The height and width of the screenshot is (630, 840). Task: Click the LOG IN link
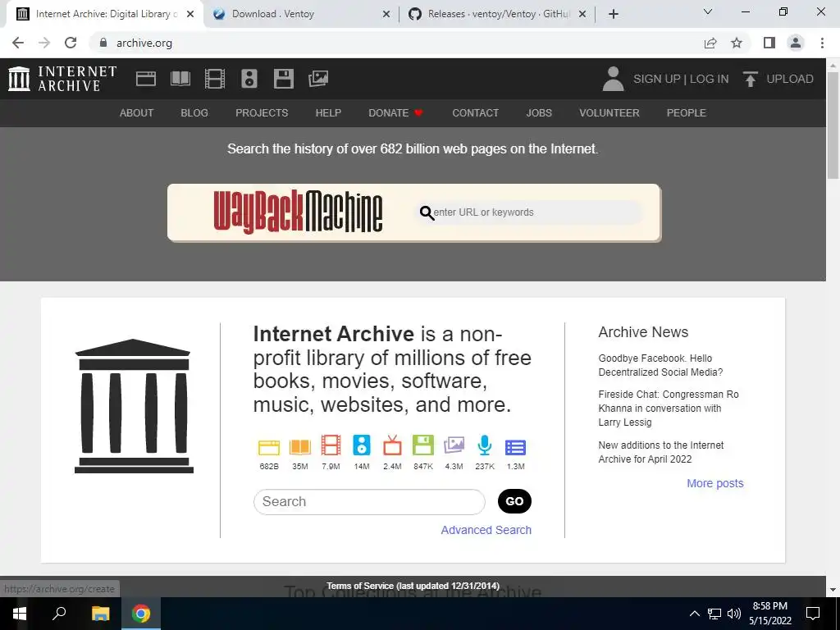pos(709,79)
